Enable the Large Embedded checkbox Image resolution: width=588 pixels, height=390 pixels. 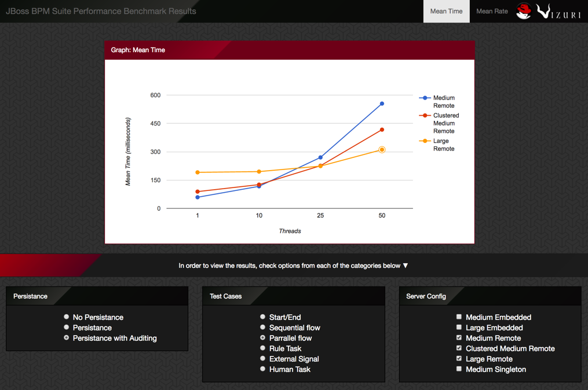click(459, 328)
